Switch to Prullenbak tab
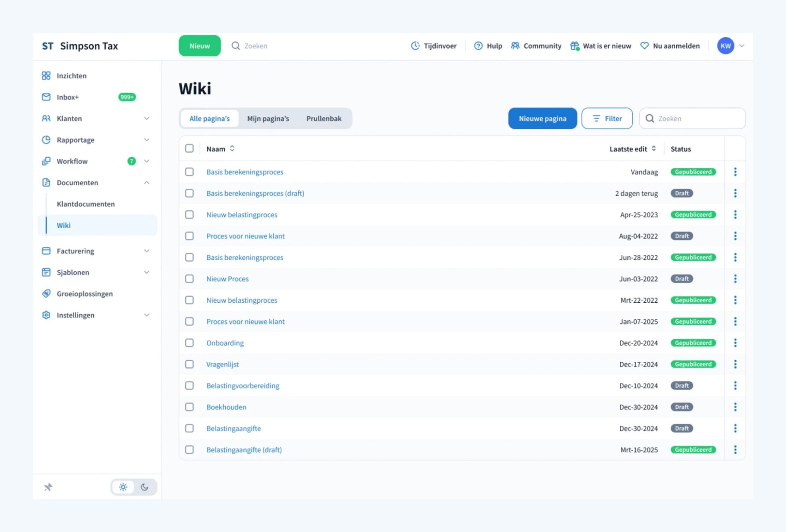The width and height of the screenshot is (786, 532). [324, 118]
